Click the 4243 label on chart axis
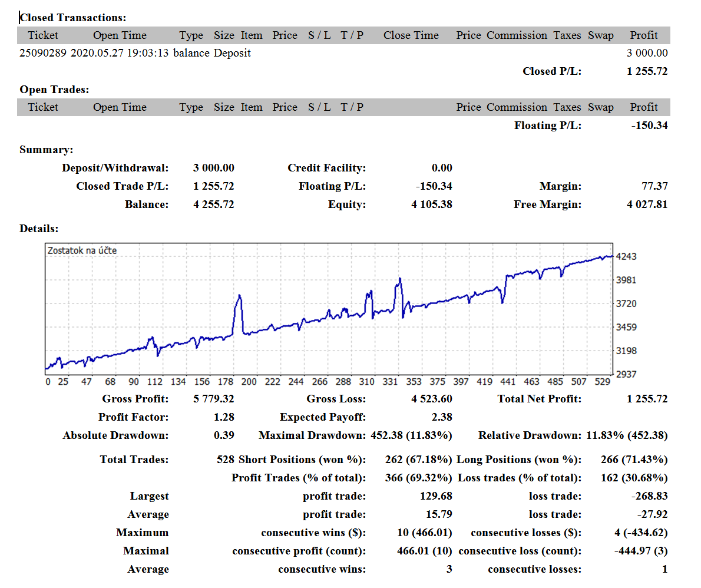701x588 pixels. 626,257
